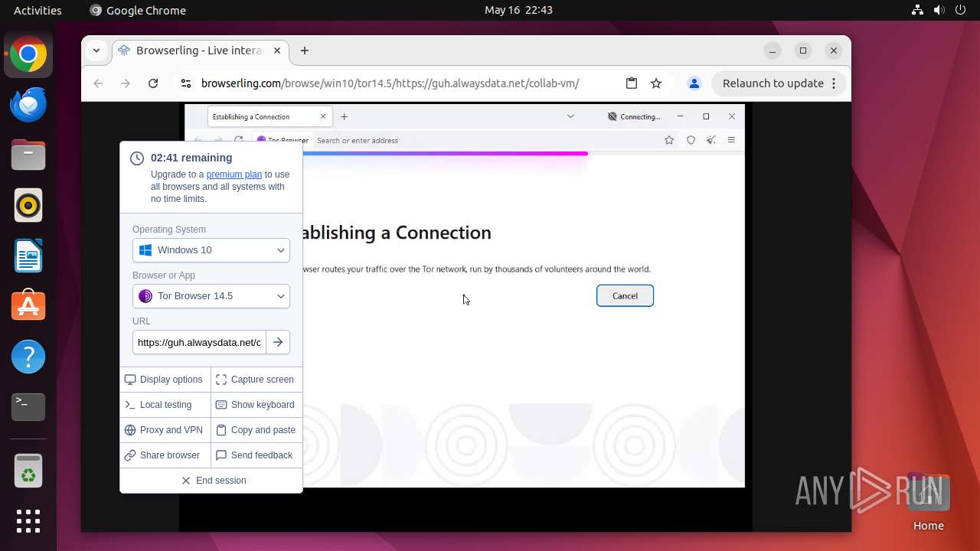980x551 pixels.
Task: Open Tor Browser hamburger menu
Action: click(732, 140)
